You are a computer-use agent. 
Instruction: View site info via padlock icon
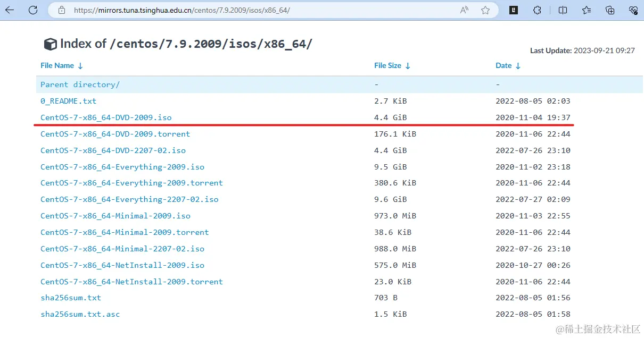(x=62, y=10)
